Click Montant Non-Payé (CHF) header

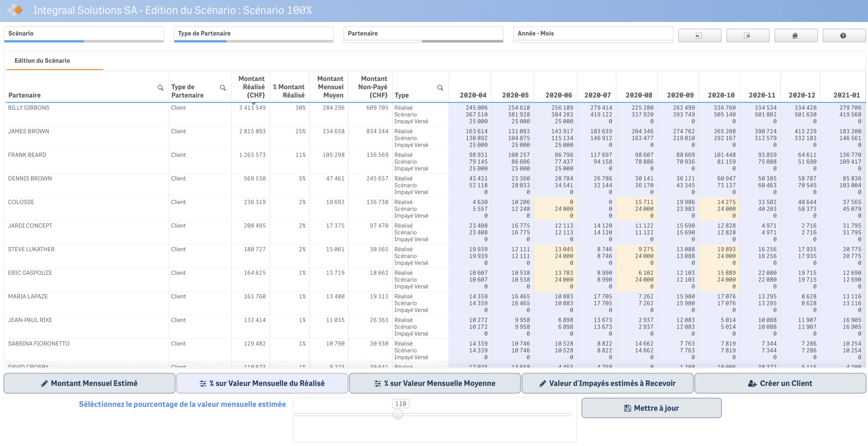pos(373,87)
